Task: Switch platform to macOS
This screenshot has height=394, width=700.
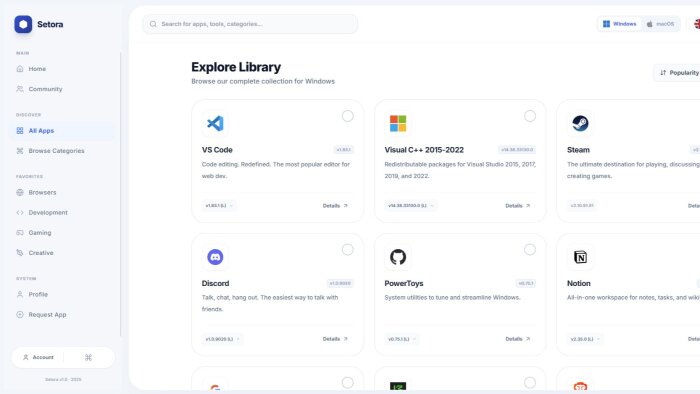Action: 661,24
